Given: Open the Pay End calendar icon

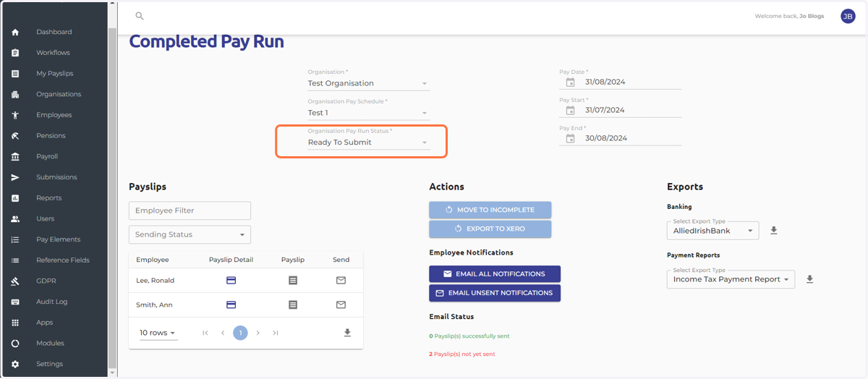Looking at the screenshot, I should click(x=570, y=138).
